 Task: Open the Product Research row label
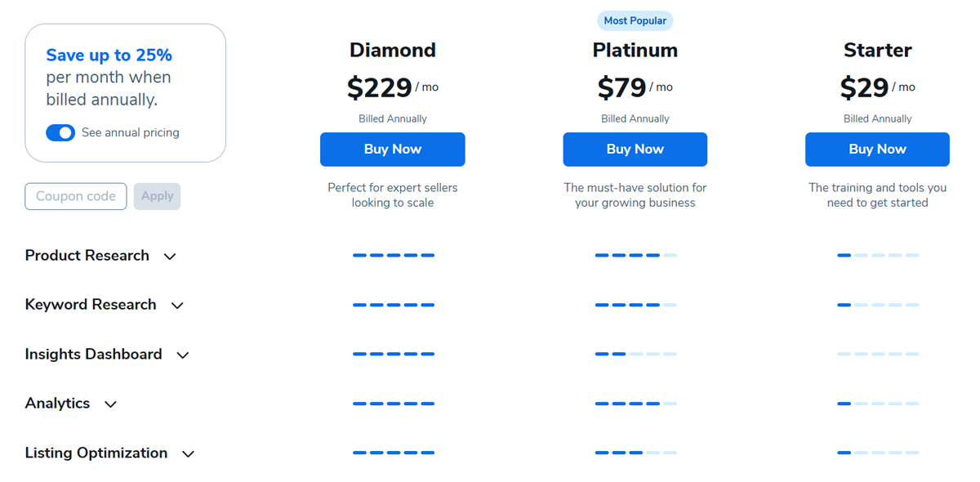pyautogui.click(x=87, y=256)
